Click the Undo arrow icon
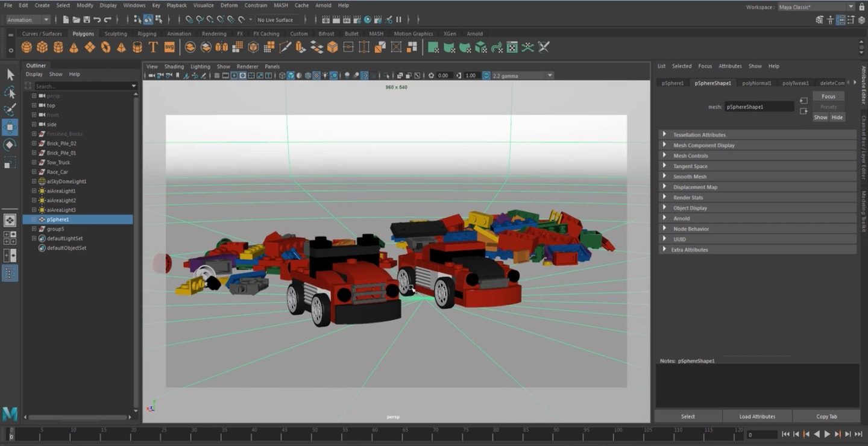Screen dimensions: 868x446 (x=97, y=20)
